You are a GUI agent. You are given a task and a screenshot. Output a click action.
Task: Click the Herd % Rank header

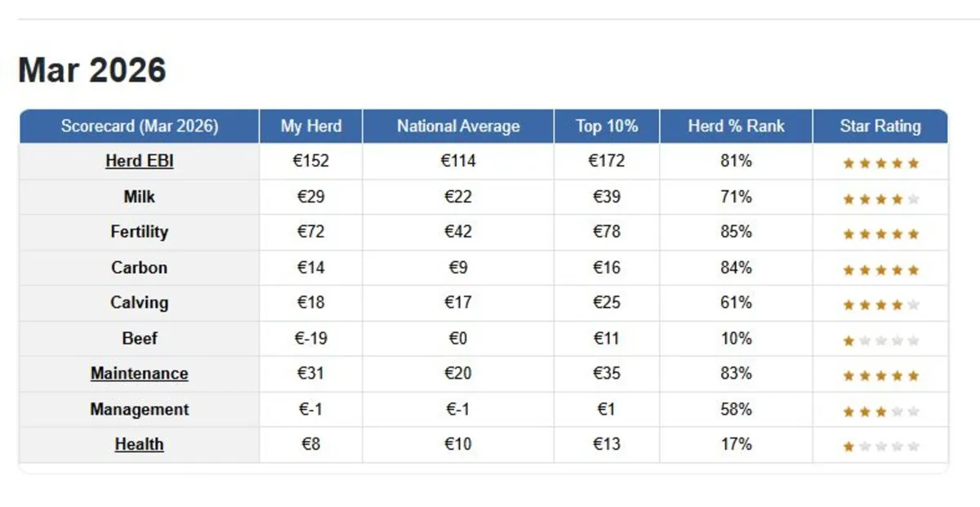point(736,127)
